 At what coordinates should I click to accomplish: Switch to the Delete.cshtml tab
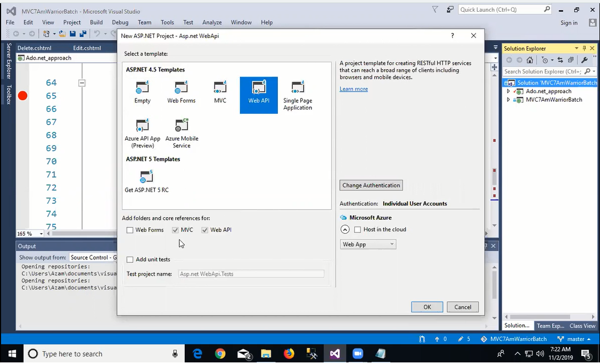pos(35,48)
